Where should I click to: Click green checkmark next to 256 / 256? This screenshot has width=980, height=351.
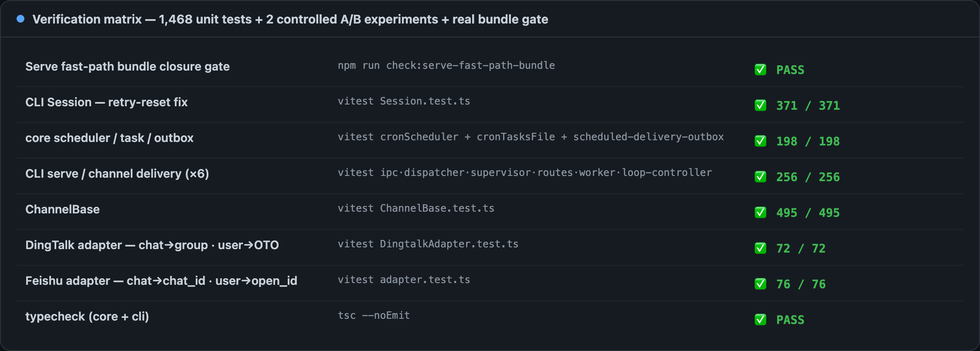760,177
